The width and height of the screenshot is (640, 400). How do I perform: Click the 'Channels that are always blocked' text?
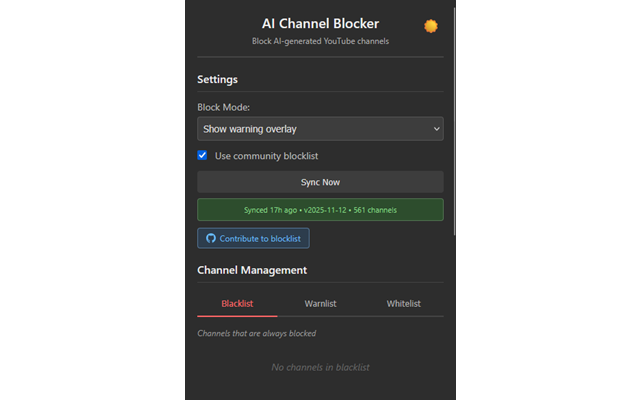coord(257,333)
